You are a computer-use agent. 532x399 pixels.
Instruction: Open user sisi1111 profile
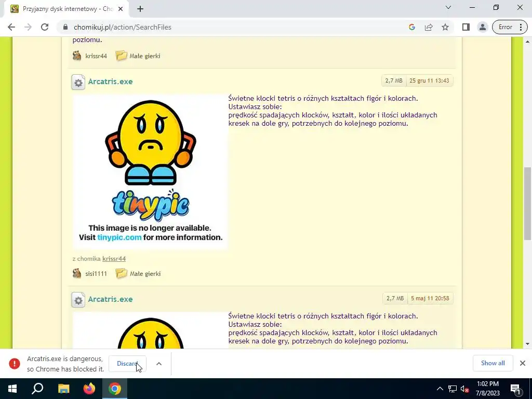(x=96, y=274)
